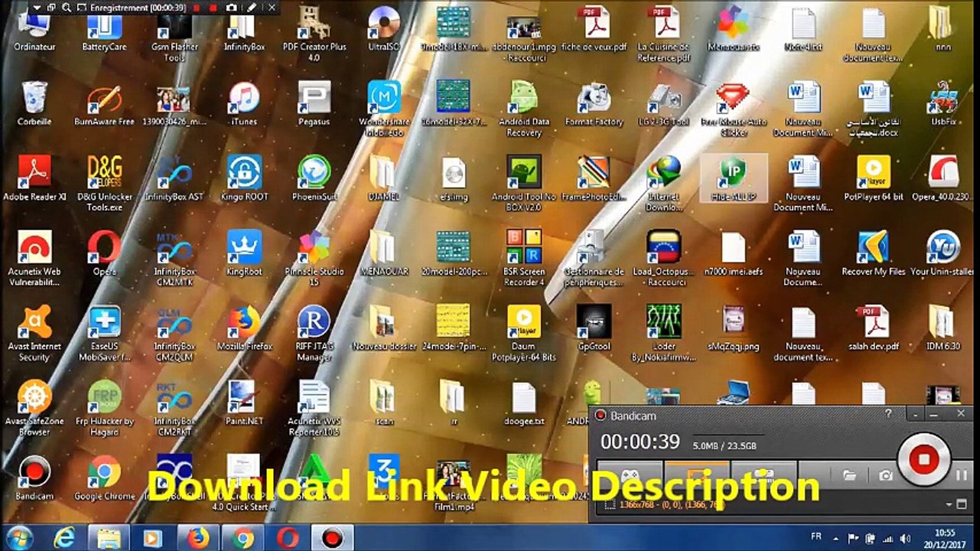Open RIFF JTAG Manager shortcut
Image resolution: width=980 pixels, height=551 pixels.
coord(314,334)
